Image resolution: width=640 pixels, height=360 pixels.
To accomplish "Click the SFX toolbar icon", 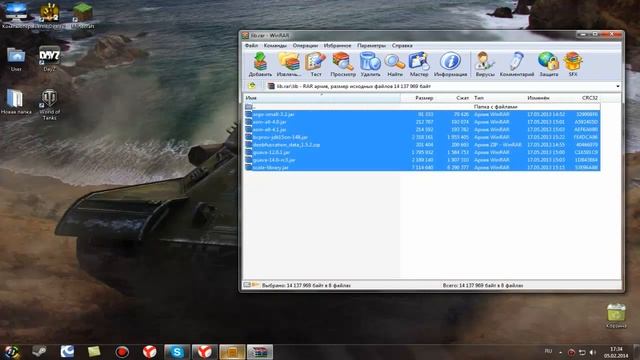I will coord(573,64).
